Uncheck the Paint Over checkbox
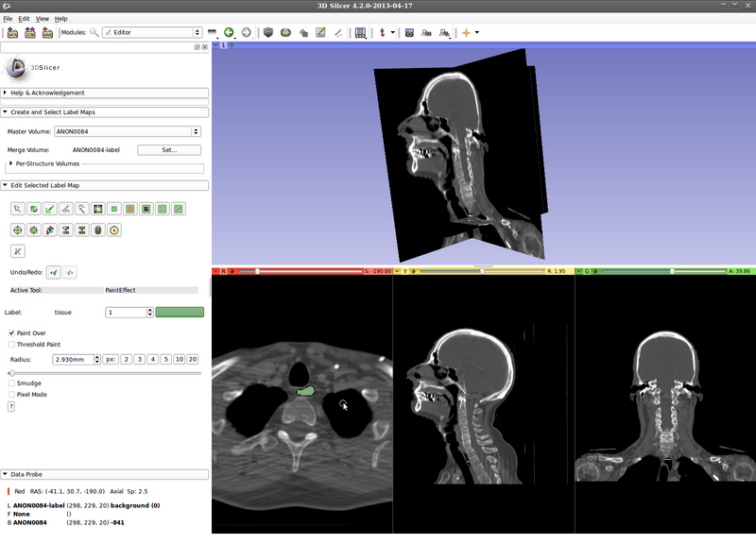Screen dimensions: 756x544 pos(12,332)
